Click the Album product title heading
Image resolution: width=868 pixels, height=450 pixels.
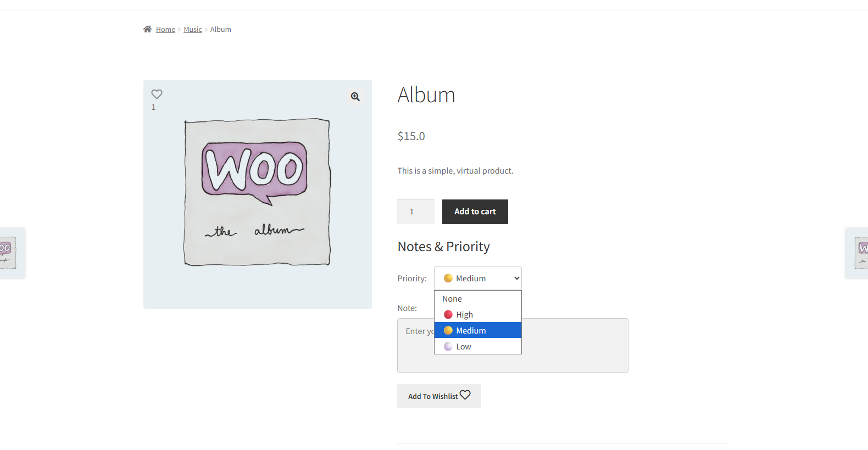(x=426, y=95)
